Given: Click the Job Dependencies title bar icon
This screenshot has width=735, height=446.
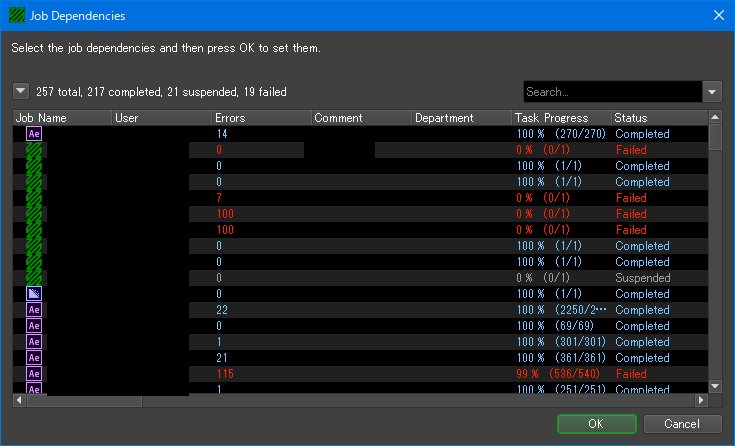Looking at the screenshot, I should [x=17, y=15].
